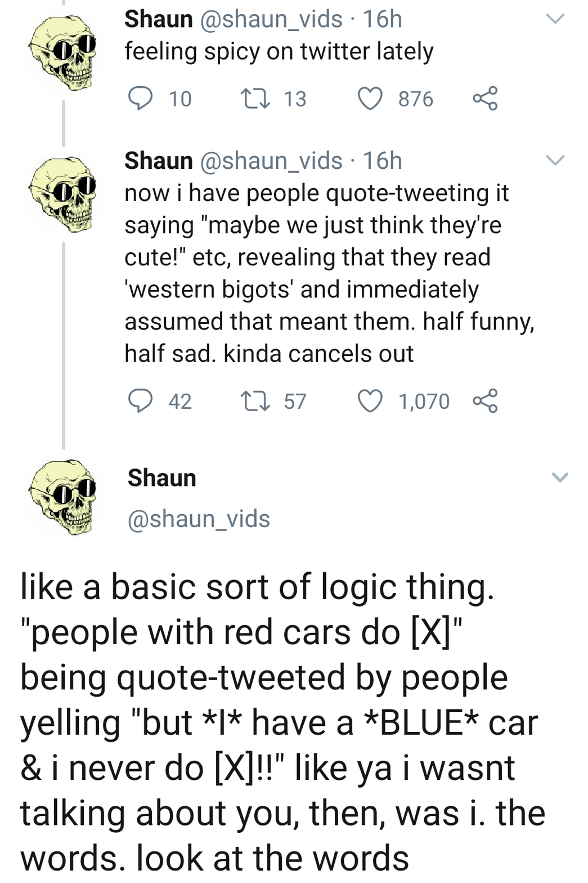Like the tweet with 1,070 likes

370,401
